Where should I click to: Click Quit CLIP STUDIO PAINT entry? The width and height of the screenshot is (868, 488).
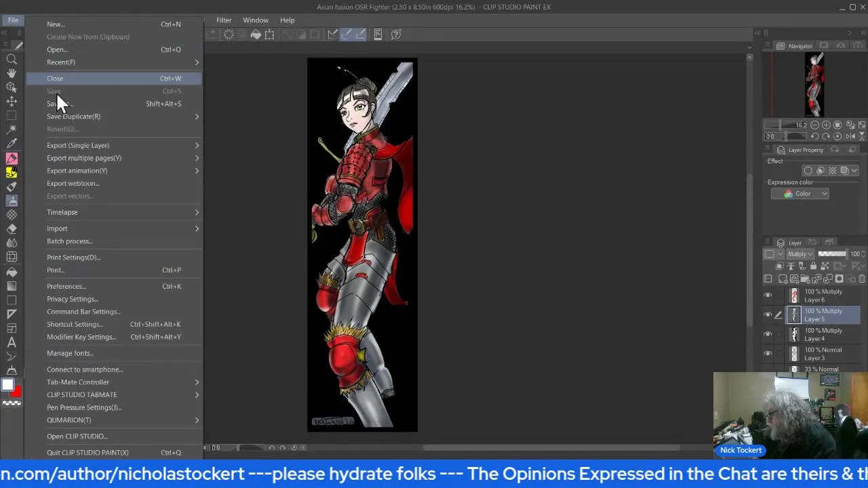(x=114, y=453)
